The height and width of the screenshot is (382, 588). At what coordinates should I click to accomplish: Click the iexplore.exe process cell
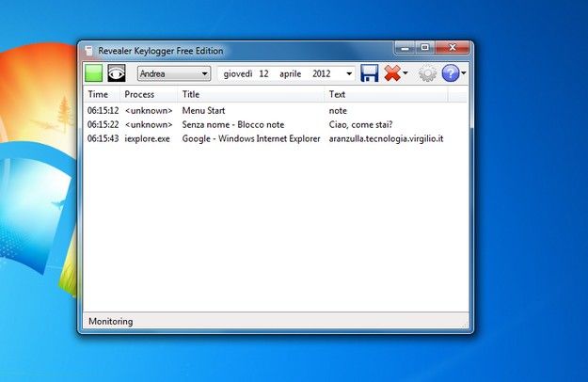[147, 138]
